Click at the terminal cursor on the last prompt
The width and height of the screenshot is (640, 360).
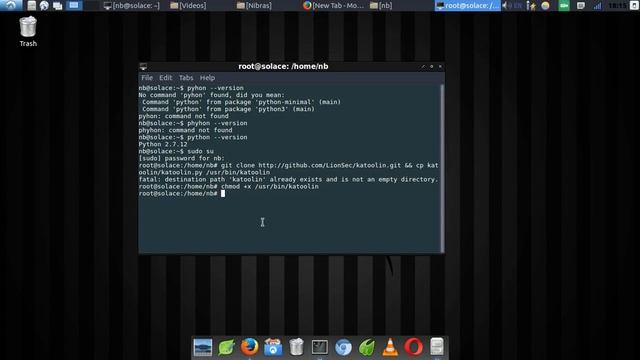pyautogui.click(x=223, y=193)
